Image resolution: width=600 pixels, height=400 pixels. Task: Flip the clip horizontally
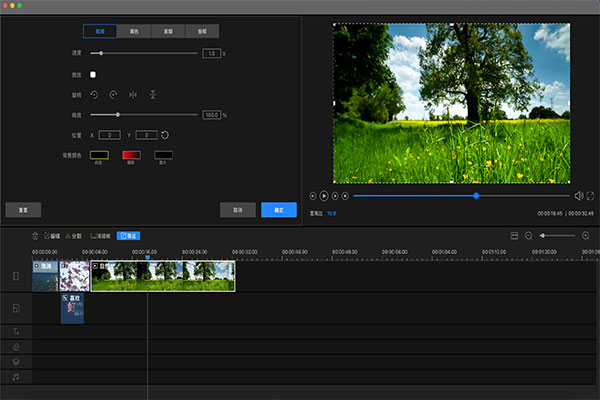click(133, 94)
